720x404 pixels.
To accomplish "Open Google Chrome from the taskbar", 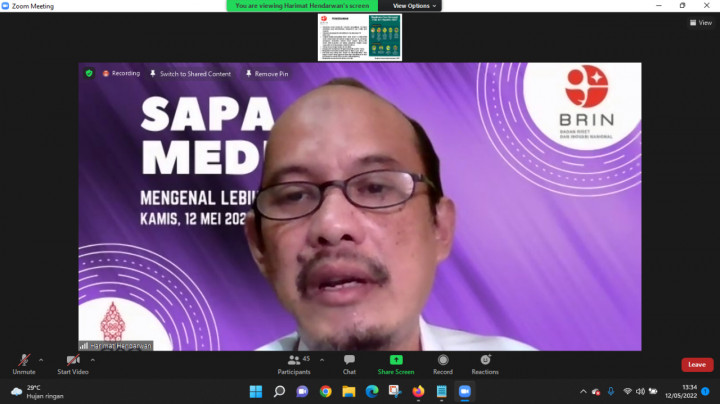I will click(325, 391).
